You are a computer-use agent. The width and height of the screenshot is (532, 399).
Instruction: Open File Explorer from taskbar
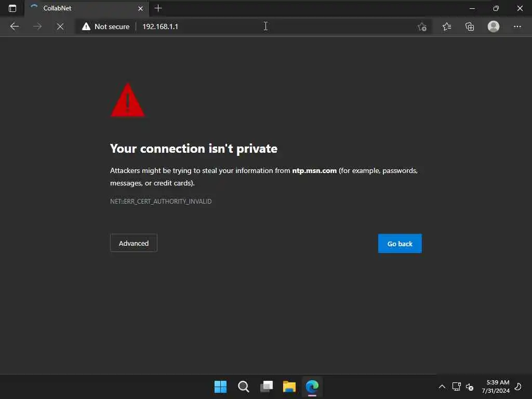click(289, 387)
